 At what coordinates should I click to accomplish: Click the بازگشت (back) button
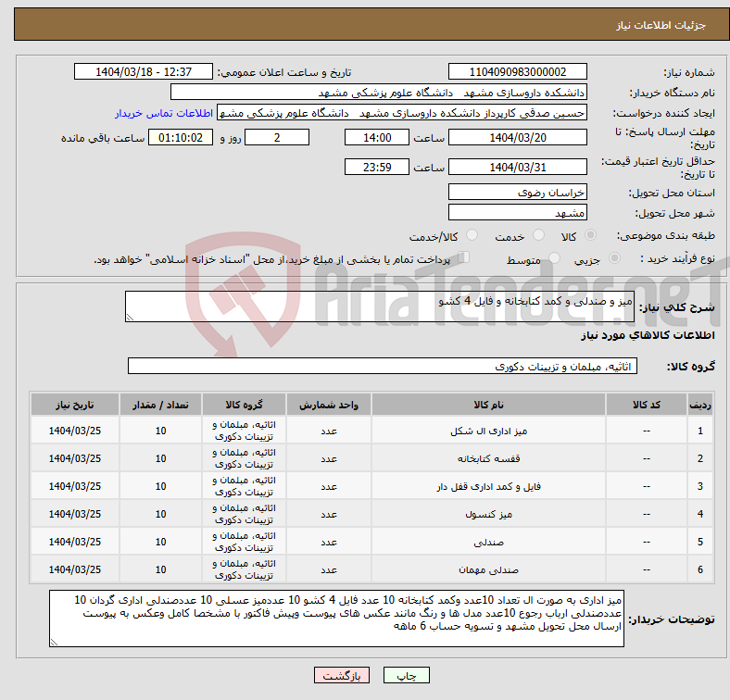tap(341, 675)
